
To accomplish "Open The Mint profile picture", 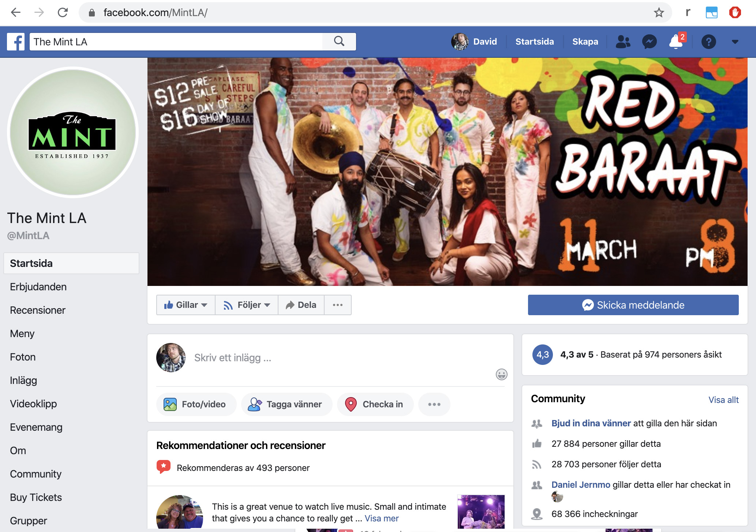I will 73,132.
